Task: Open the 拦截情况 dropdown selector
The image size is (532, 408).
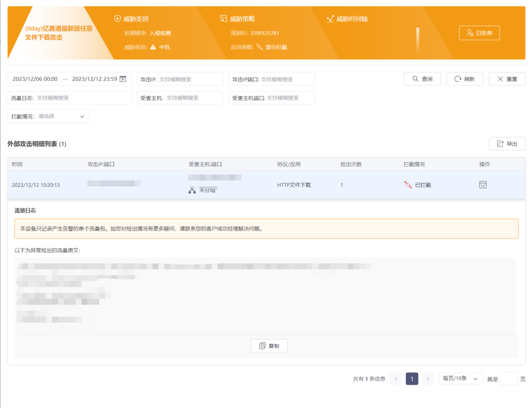Action: (48, 116)
